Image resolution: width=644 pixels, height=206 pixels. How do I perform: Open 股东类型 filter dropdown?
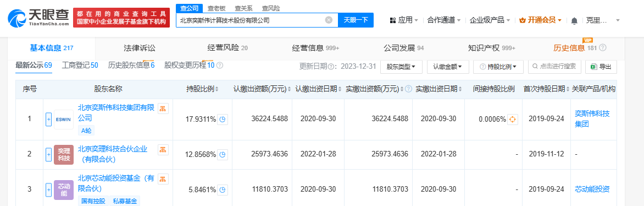(x=401, y=66)
